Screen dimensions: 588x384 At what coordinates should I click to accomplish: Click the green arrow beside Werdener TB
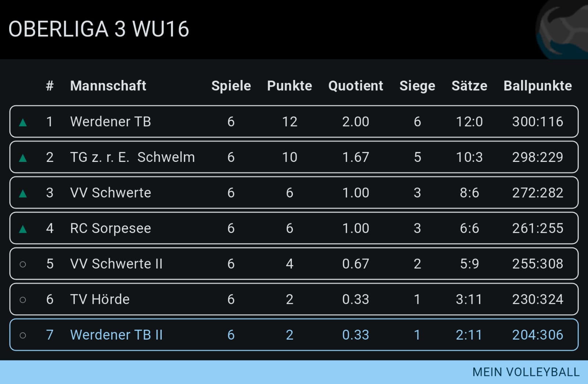click(x=23, y=122)
